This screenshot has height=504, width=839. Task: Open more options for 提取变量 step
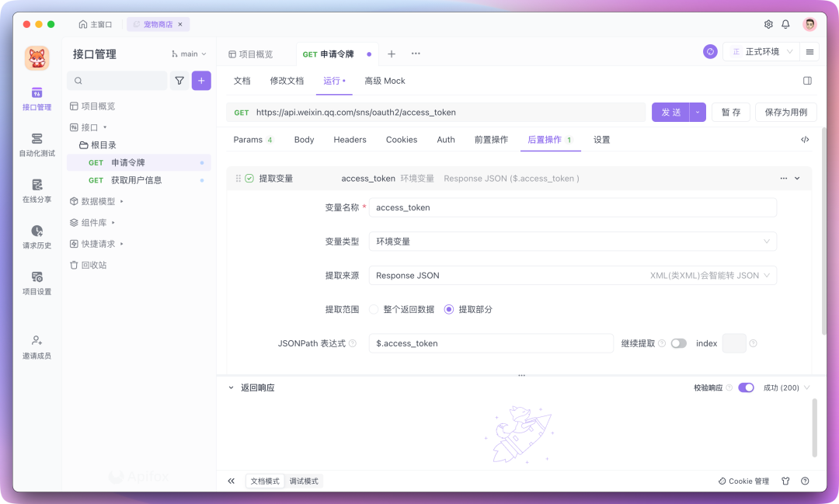[x=783, y=178]
